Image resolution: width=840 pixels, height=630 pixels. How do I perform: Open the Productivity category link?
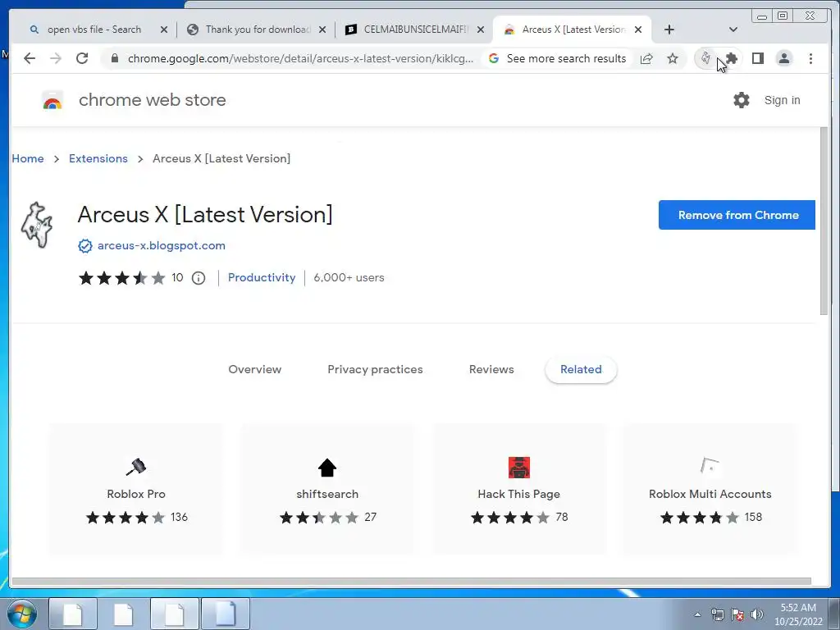click(262, 277)
